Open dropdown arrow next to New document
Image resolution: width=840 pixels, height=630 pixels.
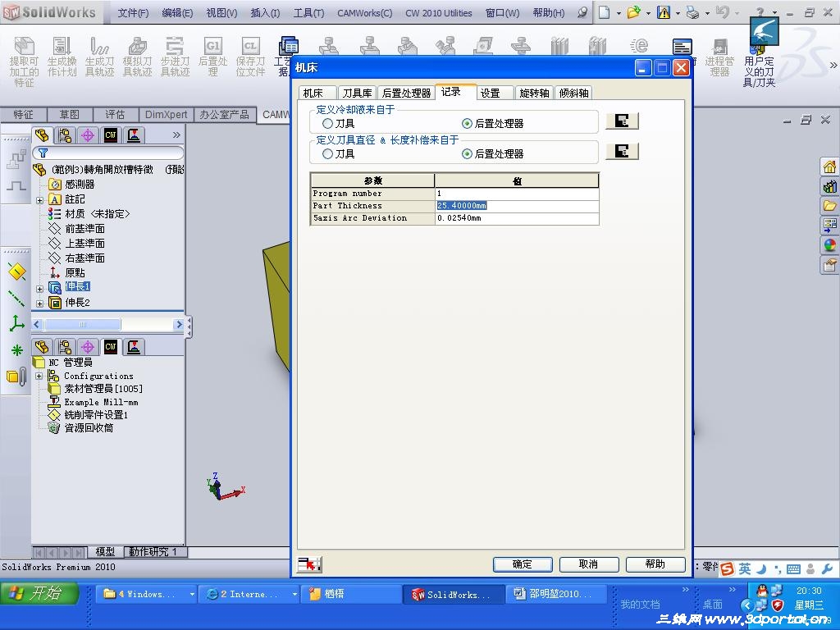[x=619, y=13]
